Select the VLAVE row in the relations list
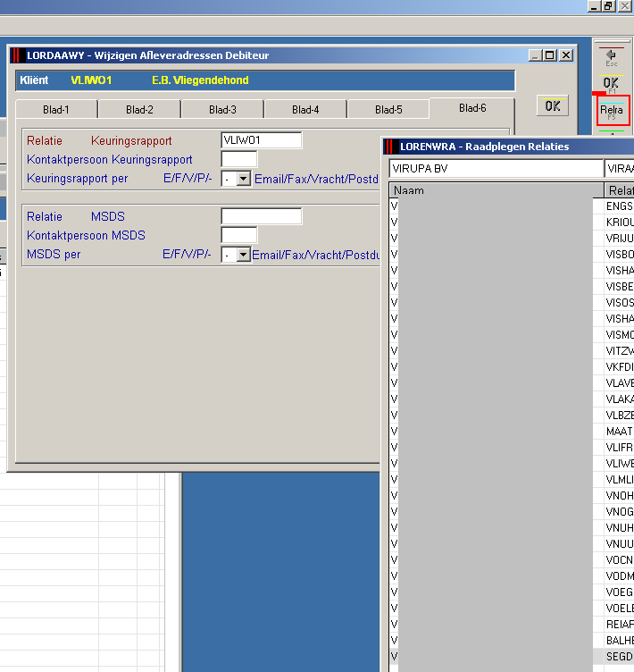The height and width of the screenshot is (672, 634). pyautogui.click(x=512, y=382)
